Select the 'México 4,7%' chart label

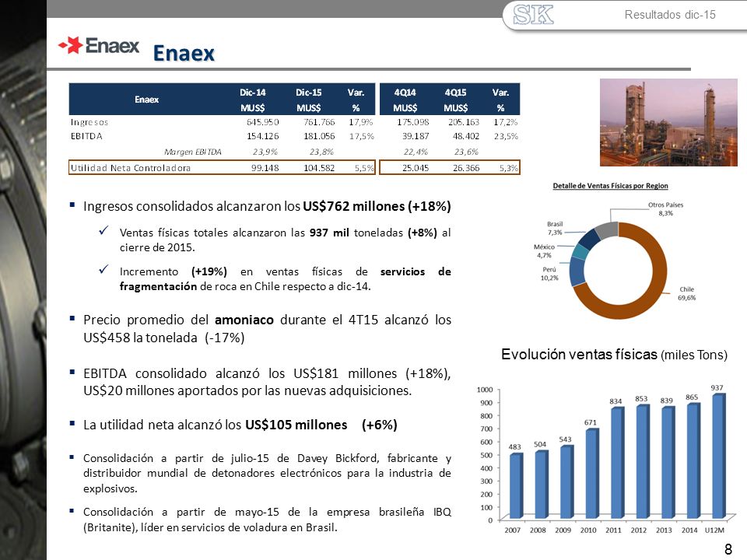coord(544,251)
